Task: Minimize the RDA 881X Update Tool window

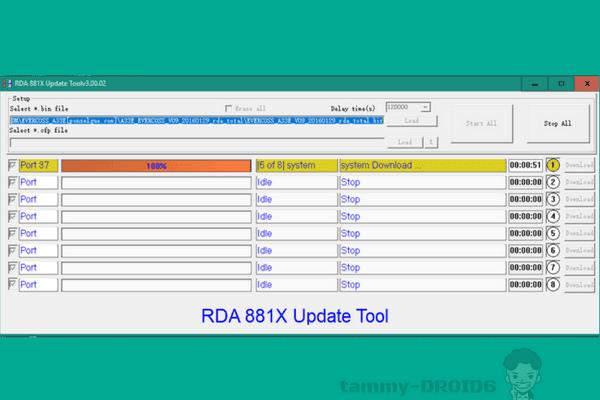Action: point(535,83)
